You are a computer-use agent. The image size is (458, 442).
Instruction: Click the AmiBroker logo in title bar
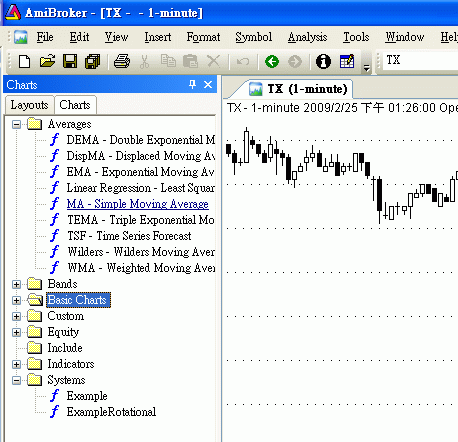(x=13, y=12)
